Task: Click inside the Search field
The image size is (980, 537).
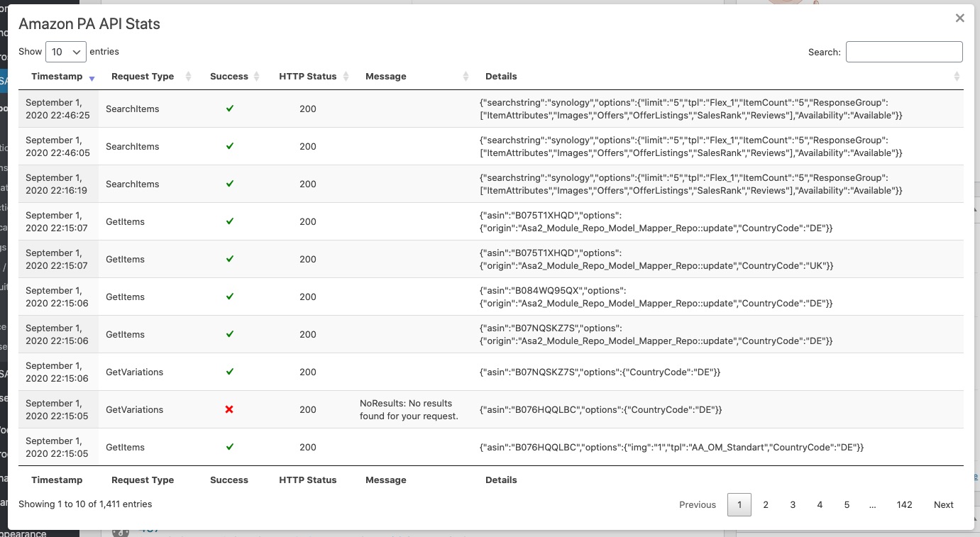Action: click(x=904, y=51)
